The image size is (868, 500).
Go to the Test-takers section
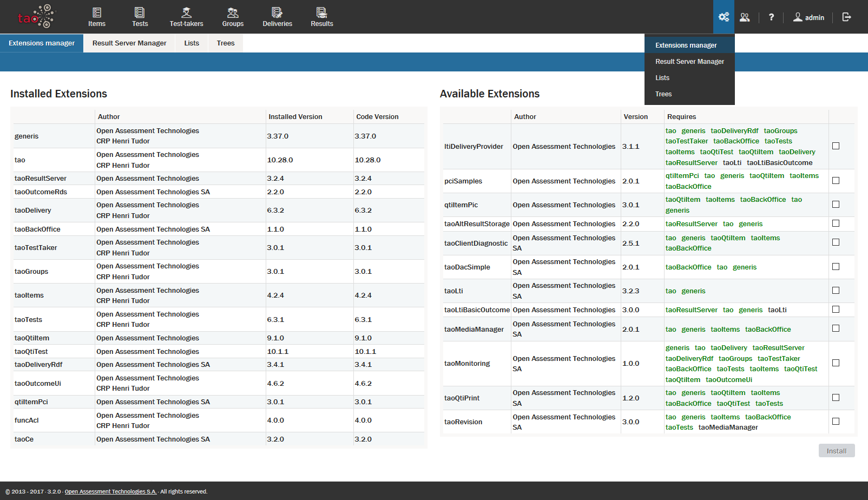pyautogui.click(x=186, y=17)
